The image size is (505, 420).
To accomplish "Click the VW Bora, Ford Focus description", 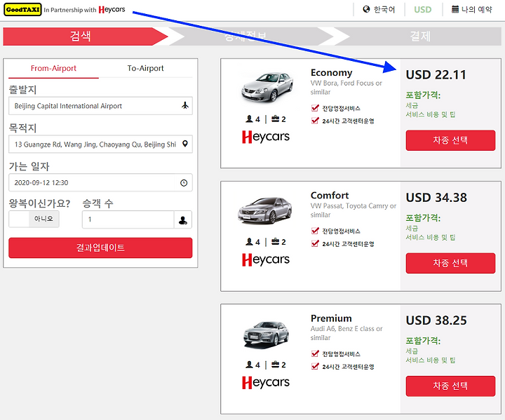I will tap(346, 87).
